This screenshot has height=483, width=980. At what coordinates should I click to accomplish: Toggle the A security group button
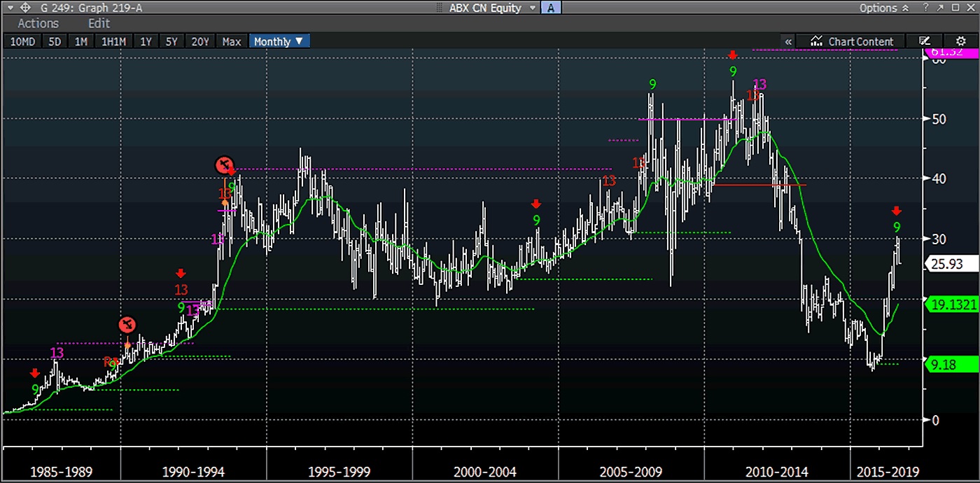point(551,8)
